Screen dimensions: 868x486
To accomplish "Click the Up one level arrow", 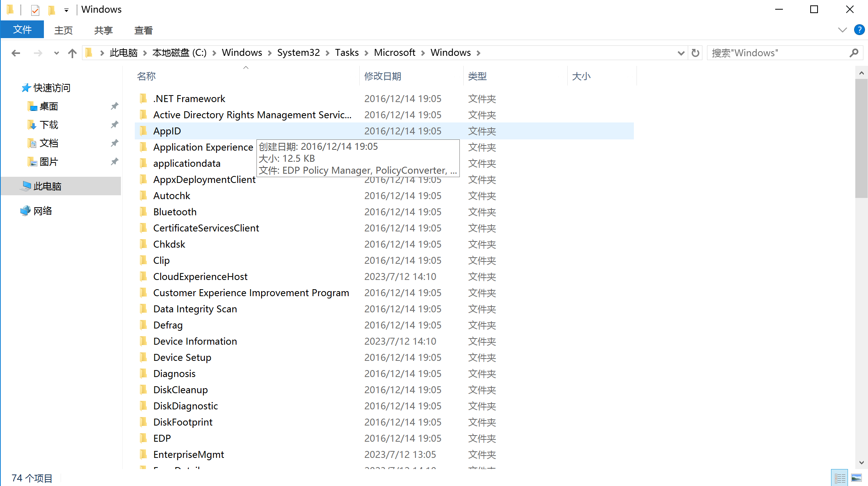I will pyautogui.click(x=72, y=53).
